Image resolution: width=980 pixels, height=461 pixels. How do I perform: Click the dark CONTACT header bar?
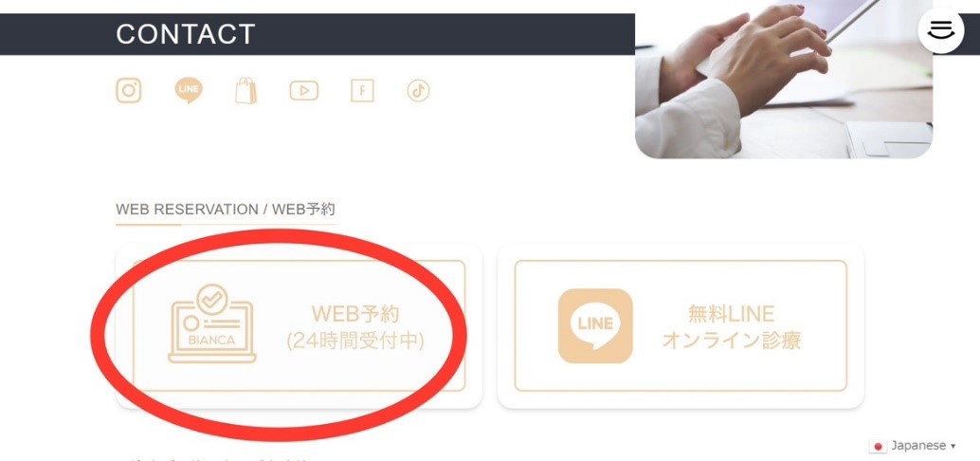coord(318,34)
